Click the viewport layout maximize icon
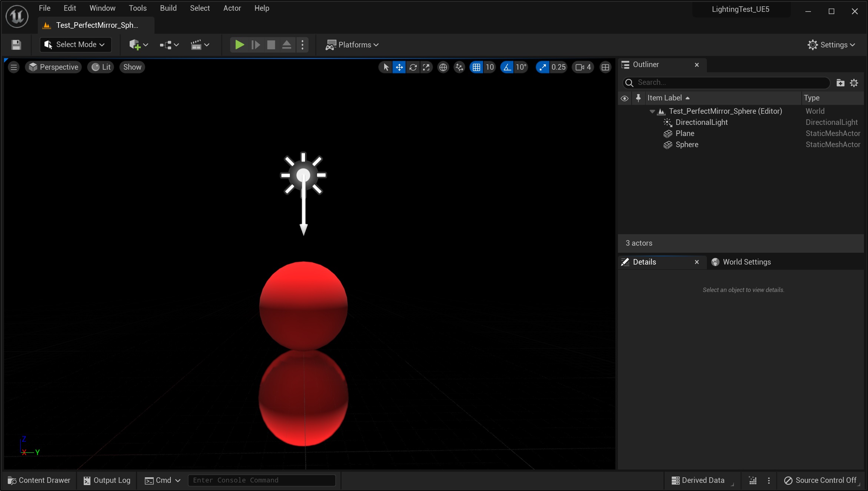Viewport: 868px width, 491px height. [x=605, y=67]
